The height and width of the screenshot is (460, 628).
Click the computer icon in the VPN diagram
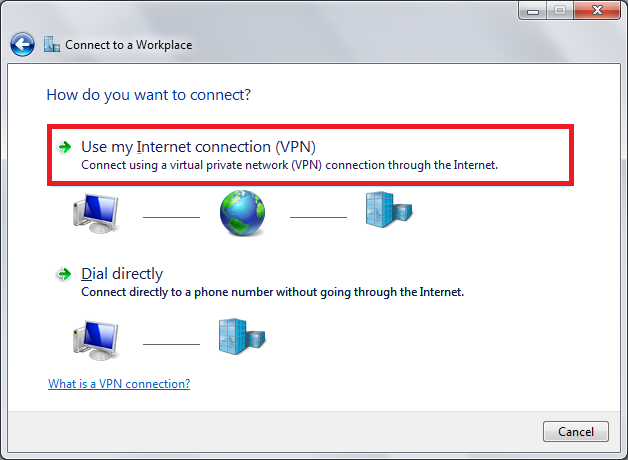96,213
